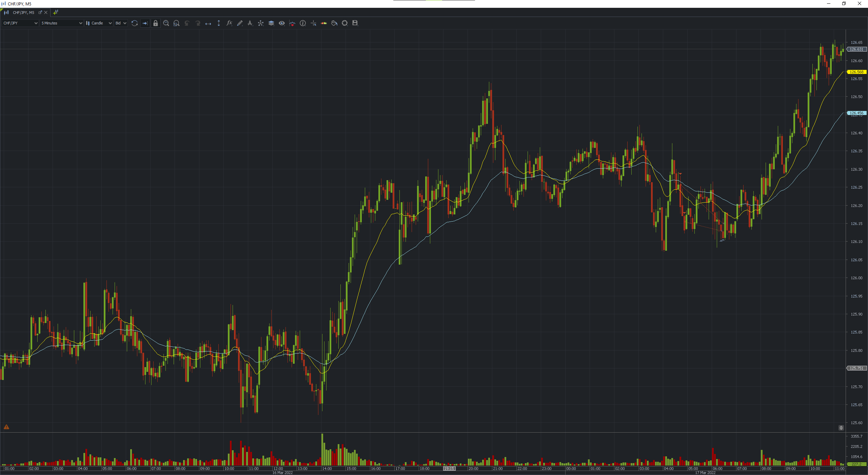Toggle auto-shift chart arrow button
This screenshot has width=868, height=475.
tap(145, 23)
